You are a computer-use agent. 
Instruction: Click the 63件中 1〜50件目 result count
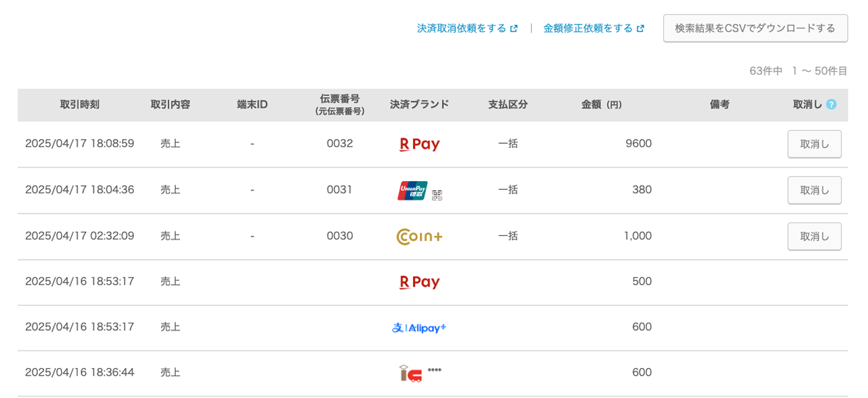click(x=798, y=71)
